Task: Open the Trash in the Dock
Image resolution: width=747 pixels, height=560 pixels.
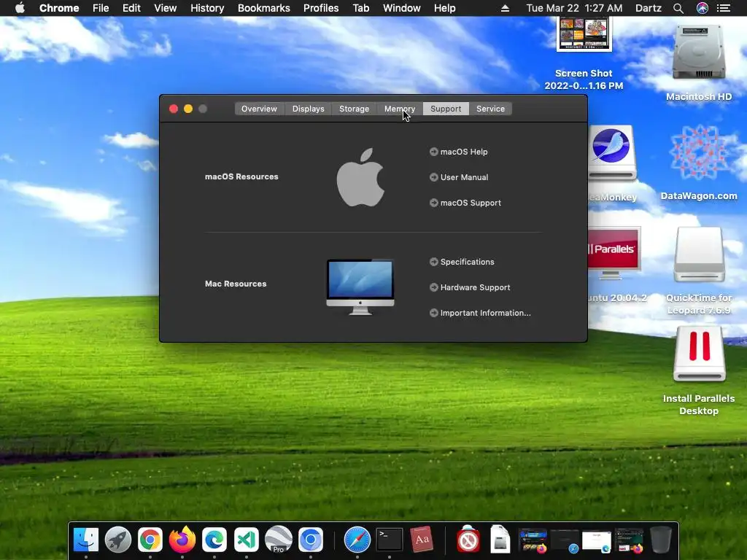Action: point(661,540)
